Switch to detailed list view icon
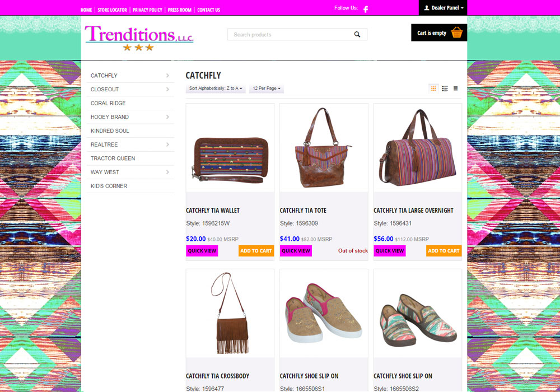This screenshot has width=560, height=392. pos(445,88)
